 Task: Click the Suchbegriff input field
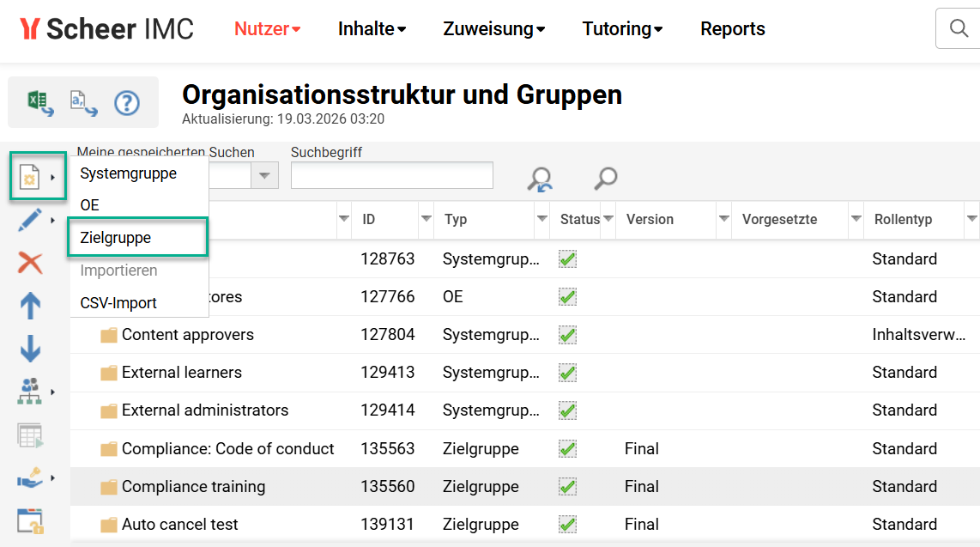391,175
